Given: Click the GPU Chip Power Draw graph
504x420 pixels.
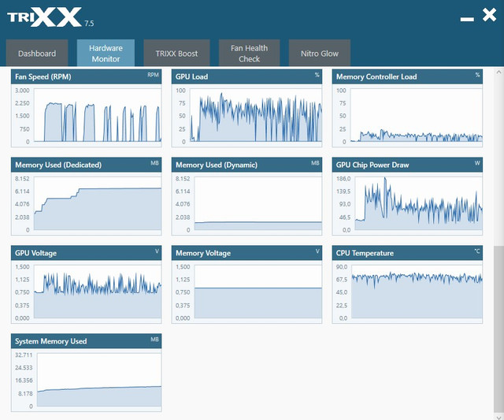Looking at the screenshot, I should [x=418, y=203].
